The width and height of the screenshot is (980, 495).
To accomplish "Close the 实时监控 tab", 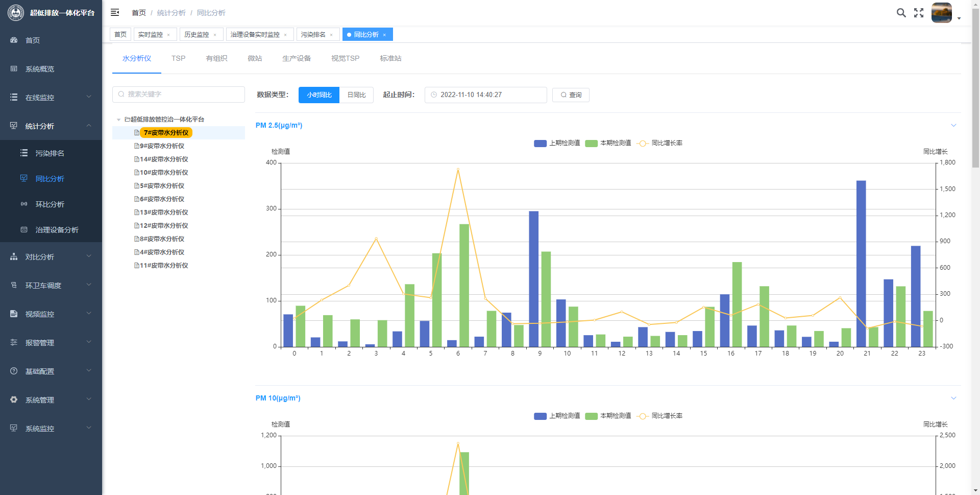I will pos(168,35).
